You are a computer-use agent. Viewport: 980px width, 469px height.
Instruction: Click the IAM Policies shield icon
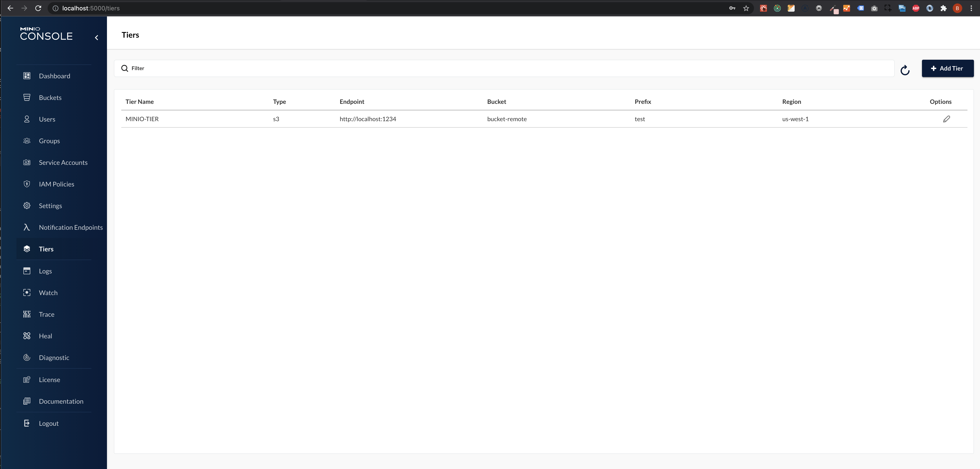pos(27,184)
